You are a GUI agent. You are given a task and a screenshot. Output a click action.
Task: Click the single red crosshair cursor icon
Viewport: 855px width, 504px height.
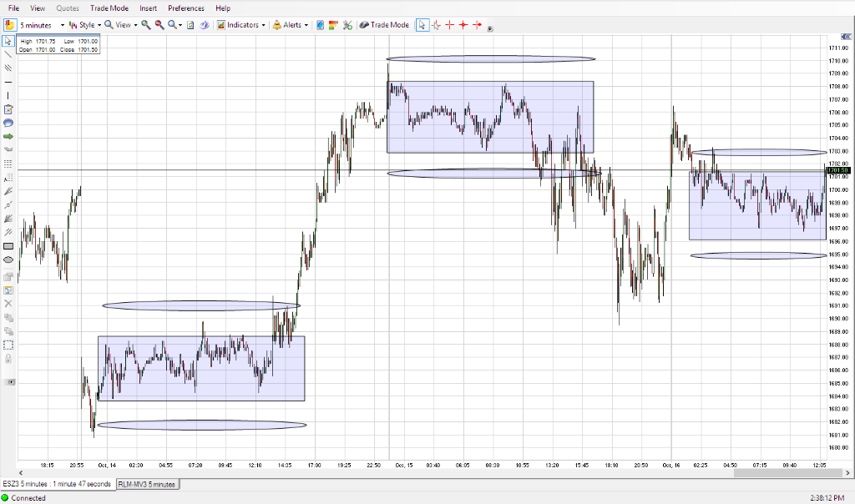[450, 25]
